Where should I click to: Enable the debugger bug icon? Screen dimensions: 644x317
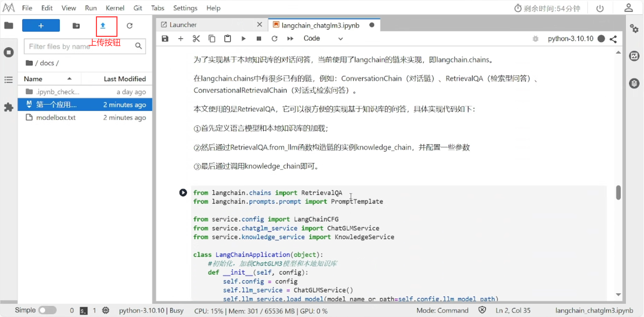535,39
